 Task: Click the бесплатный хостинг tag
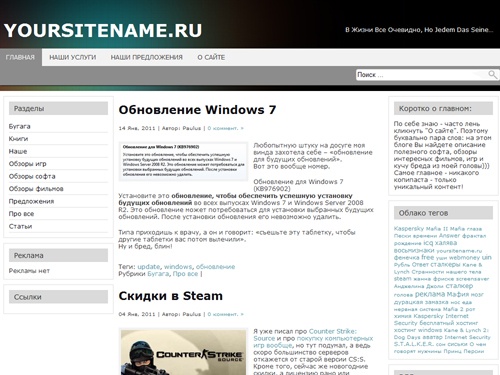448,323
